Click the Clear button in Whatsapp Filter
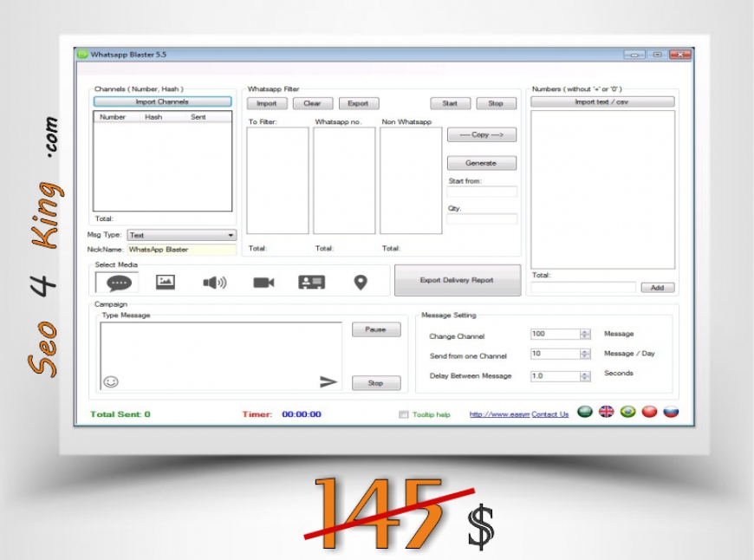 tap(313, 103)
